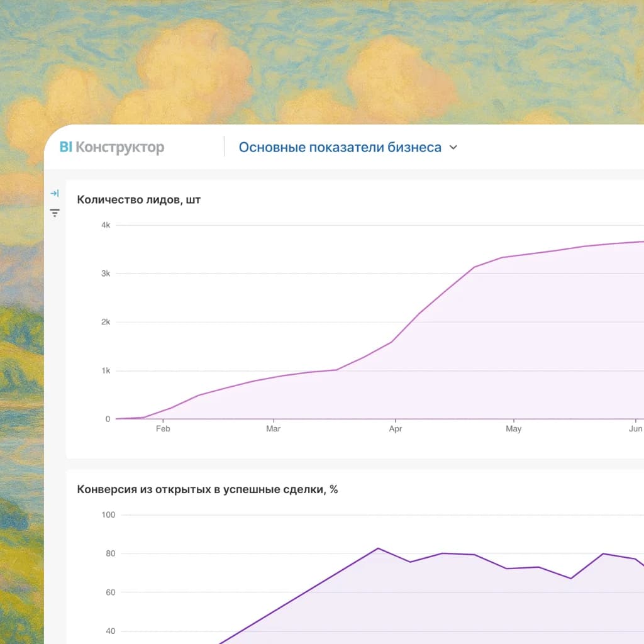
Task: Click the Конструктор menu label
Action: coord(119,147)
